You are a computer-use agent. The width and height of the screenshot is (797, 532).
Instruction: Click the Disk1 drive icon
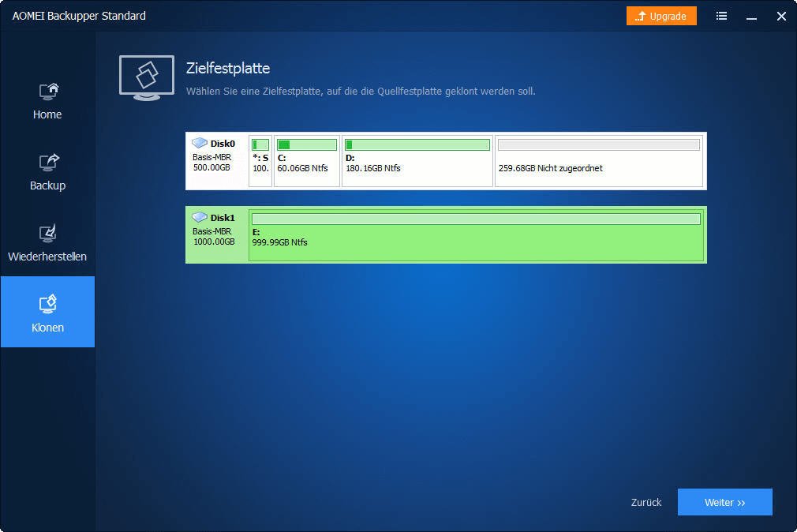(x=199, y=217)
